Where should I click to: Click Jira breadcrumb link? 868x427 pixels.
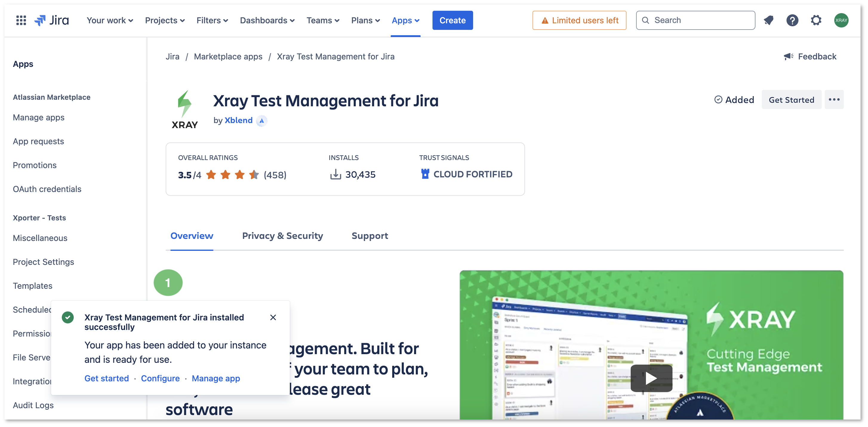[172, 56]
